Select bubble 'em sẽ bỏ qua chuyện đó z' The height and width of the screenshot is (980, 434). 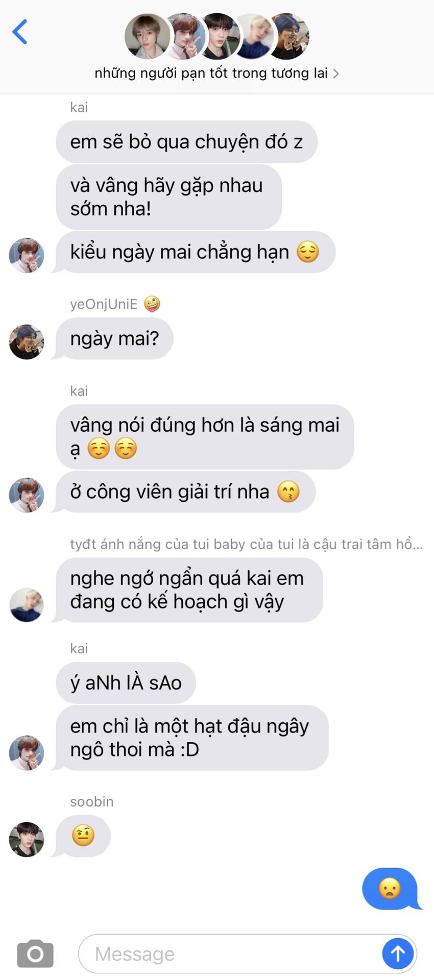187,142
